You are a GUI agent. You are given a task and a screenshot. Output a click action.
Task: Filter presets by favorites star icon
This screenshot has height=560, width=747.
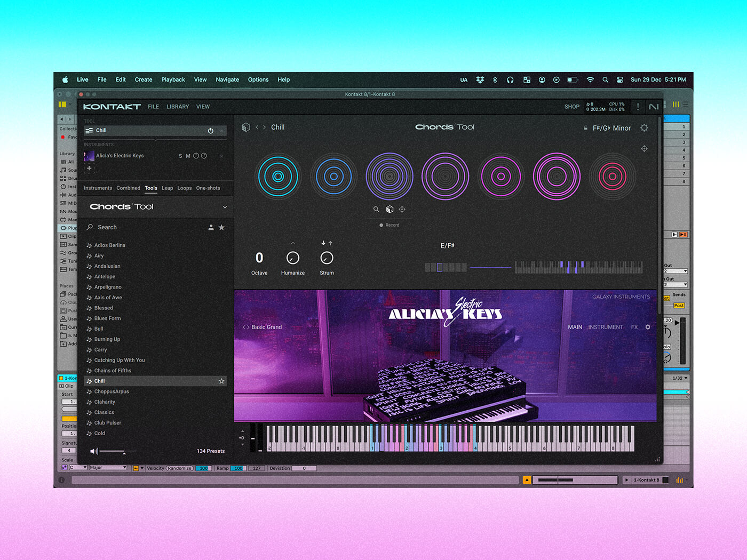221,227
